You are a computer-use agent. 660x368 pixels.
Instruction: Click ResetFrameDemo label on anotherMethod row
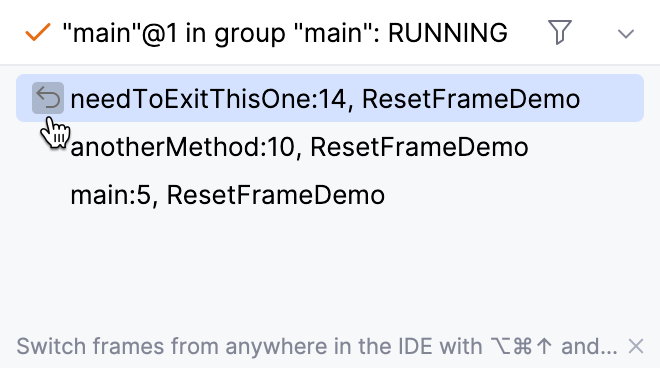(419, 147)
